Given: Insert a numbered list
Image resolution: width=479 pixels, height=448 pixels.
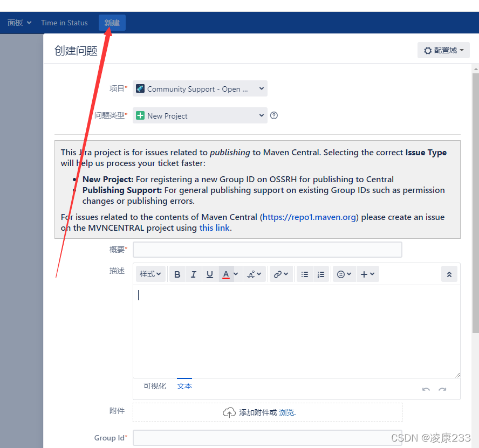Looking at the screenshot, I should [321, 274].
